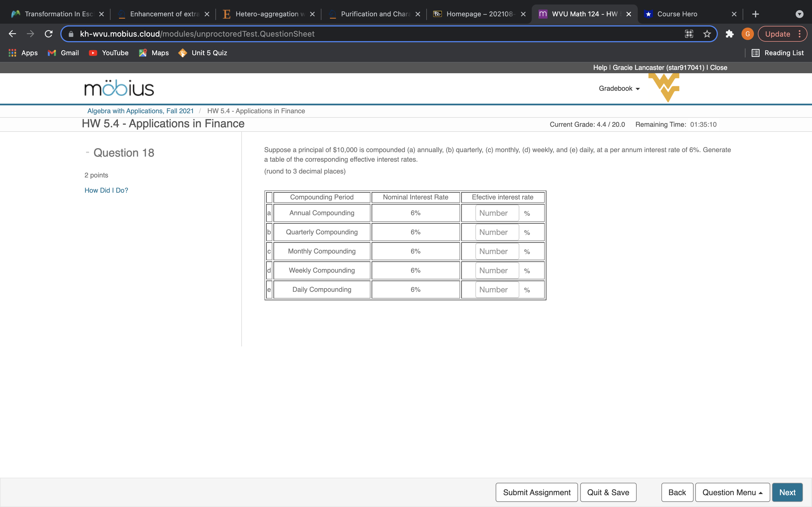Collapse the Question 18 section

point(87,153)
